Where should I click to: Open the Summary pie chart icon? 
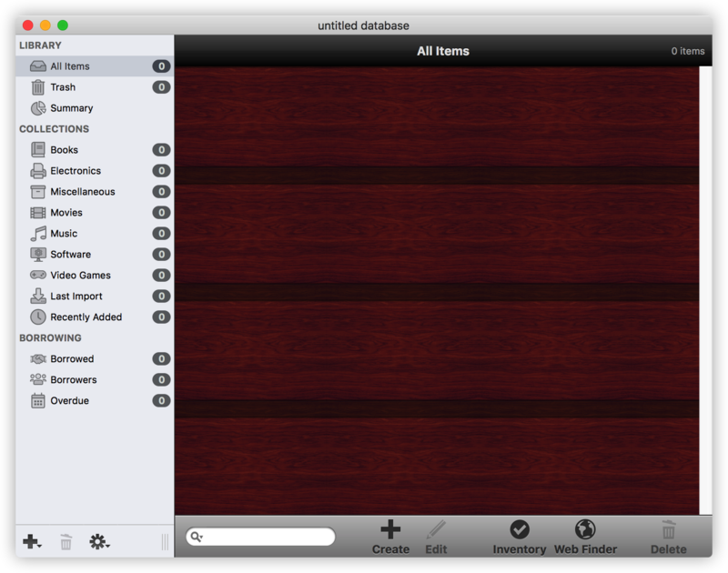pyautogui.click(x=38, y=108)
